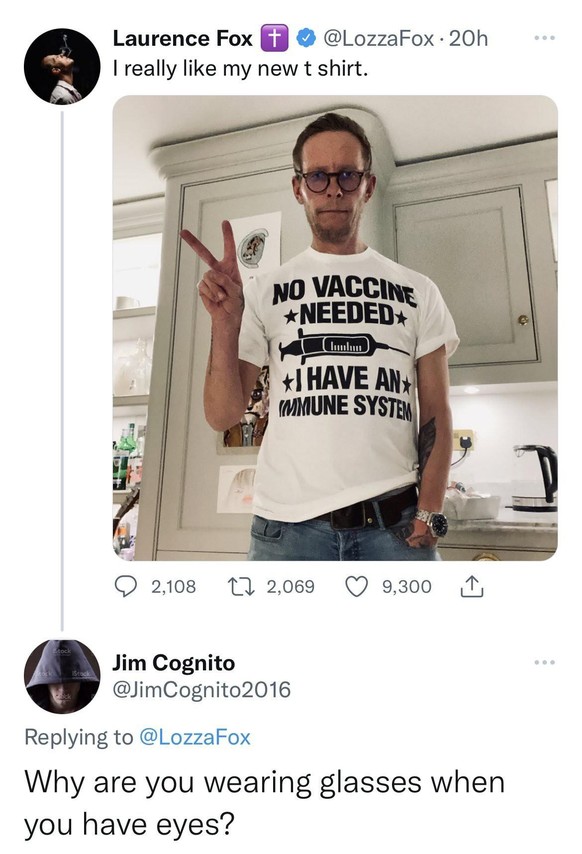The image size is (582, 854).
Task: Open more options on Jim Cognito reply
Action: [544, 662]
